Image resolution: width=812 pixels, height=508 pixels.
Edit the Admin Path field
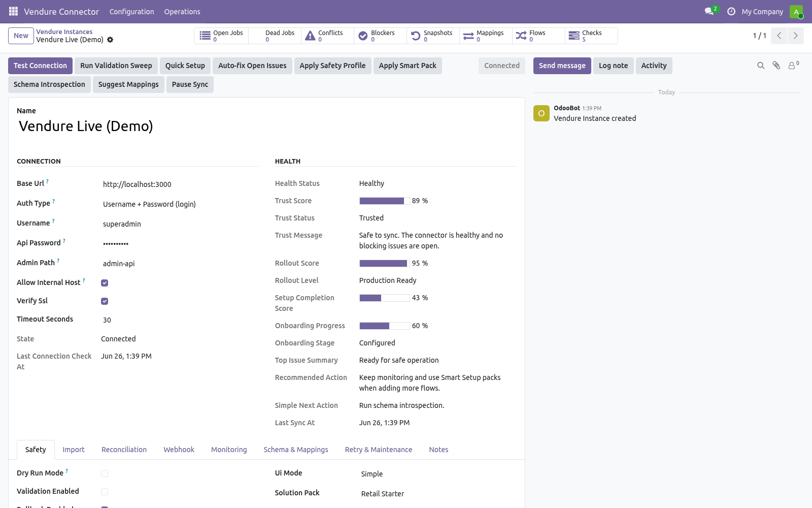[180, 264]
